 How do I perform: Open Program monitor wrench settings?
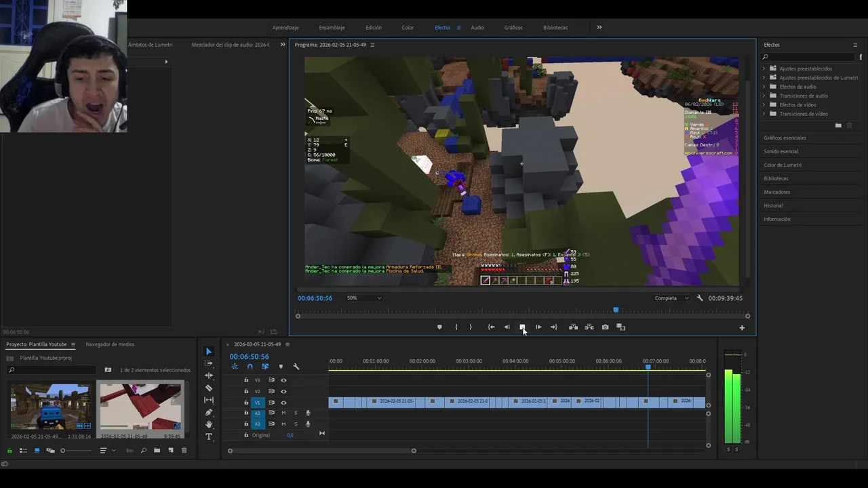pyautogui.click(x=700, y=298)
